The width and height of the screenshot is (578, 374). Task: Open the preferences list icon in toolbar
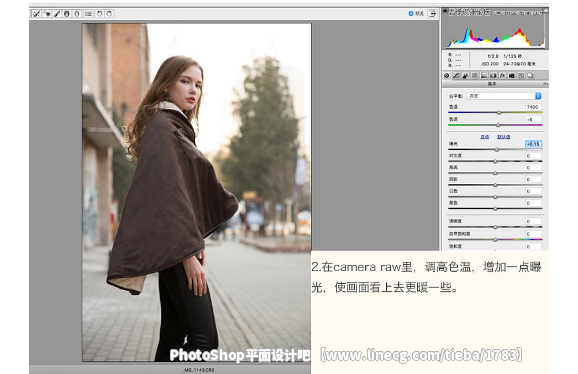[x=88, y=14]
